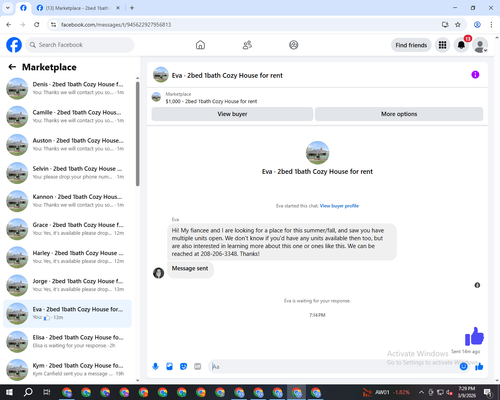500x400 pixels.
Task: Click the conversation list scrollbar
Action: (137, 134)
